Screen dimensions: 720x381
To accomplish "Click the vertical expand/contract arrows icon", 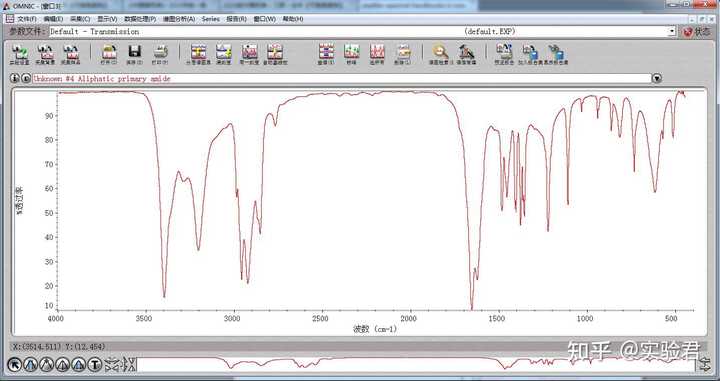I will [130, 365].
